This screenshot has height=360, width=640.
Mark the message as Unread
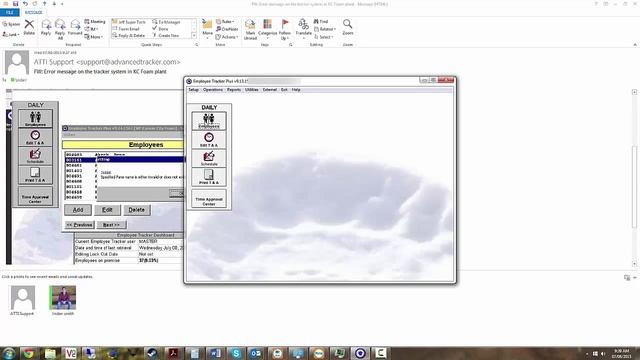250,29
